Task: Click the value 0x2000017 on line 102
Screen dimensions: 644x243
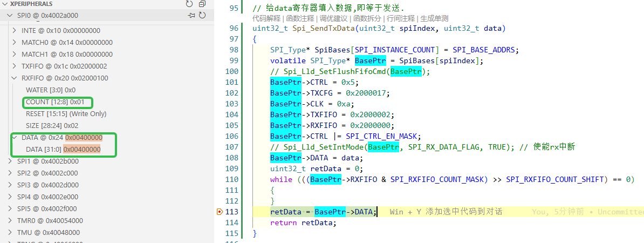Action: coord(367,93)
